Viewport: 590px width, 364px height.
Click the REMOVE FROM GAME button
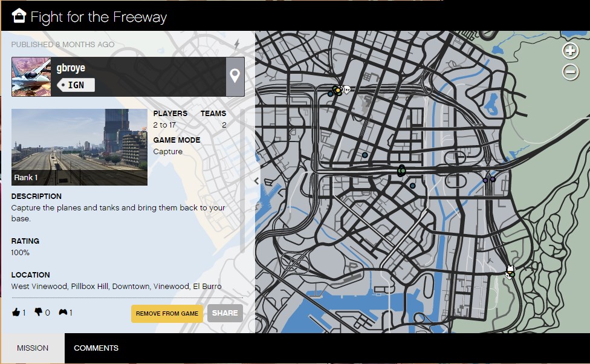click(x=167, y=313)
